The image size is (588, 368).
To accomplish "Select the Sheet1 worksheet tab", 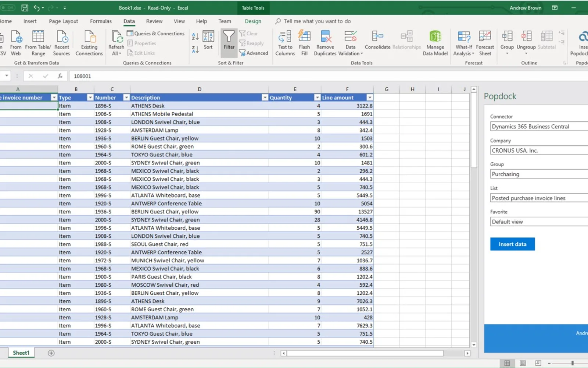I will coord(21,353).
